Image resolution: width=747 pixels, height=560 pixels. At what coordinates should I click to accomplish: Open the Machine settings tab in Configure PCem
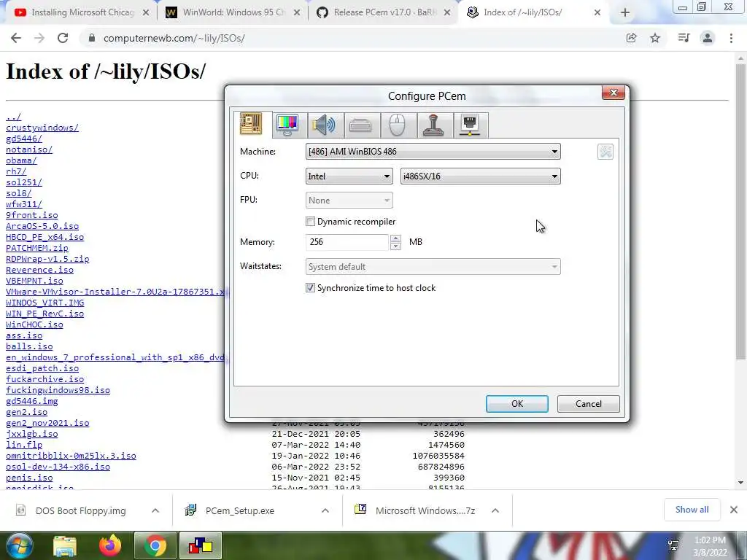click(251, 124)
